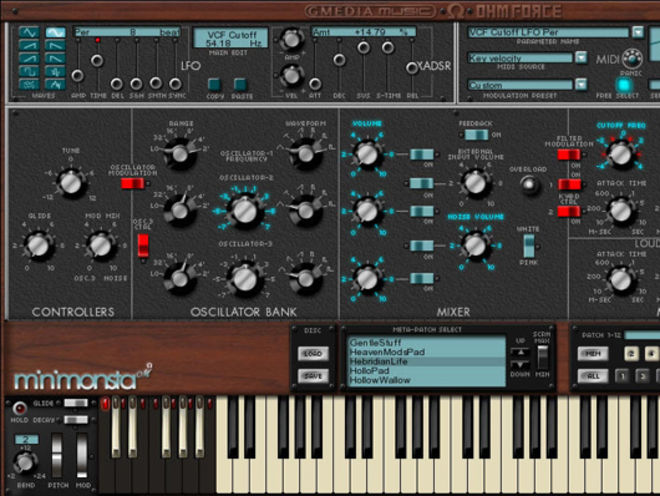Select HebridianLife in the meta-patch list
The width and height of the screenshot is (660, 496).
tap(426, 362)
